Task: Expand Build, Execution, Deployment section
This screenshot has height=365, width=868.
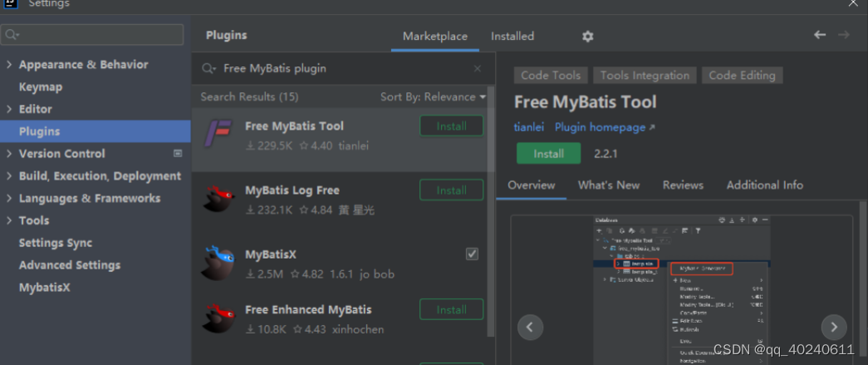Action: (x=9, y=176)
